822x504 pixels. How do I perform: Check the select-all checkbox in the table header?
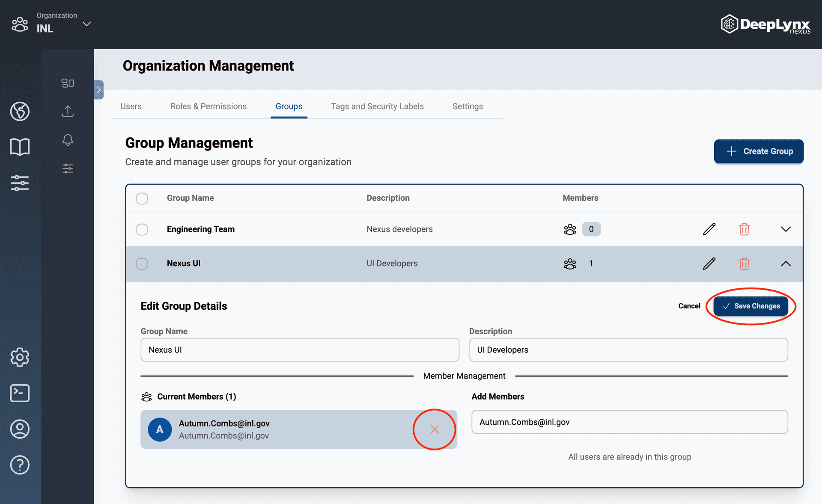[x=142, y=199]
